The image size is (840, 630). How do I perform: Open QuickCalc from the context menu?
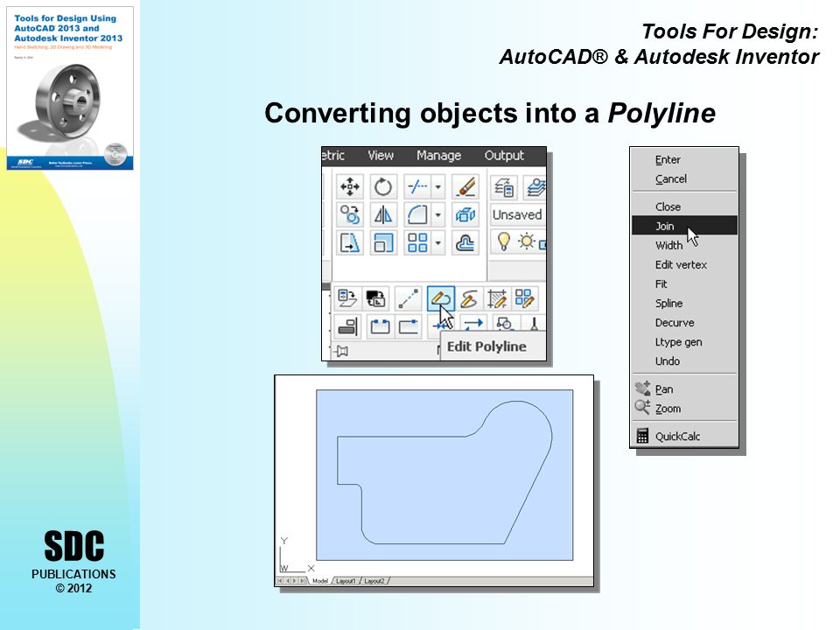684,436
